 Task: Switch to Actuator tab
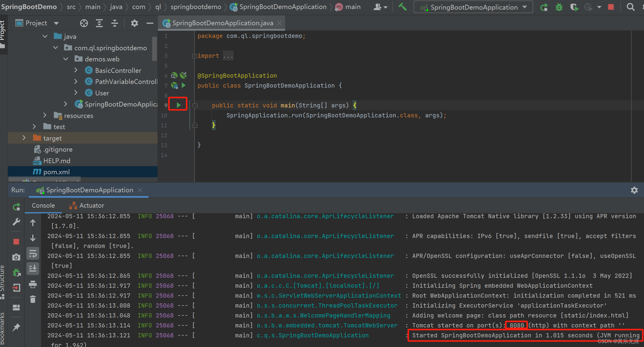click(x=87, y=206)
